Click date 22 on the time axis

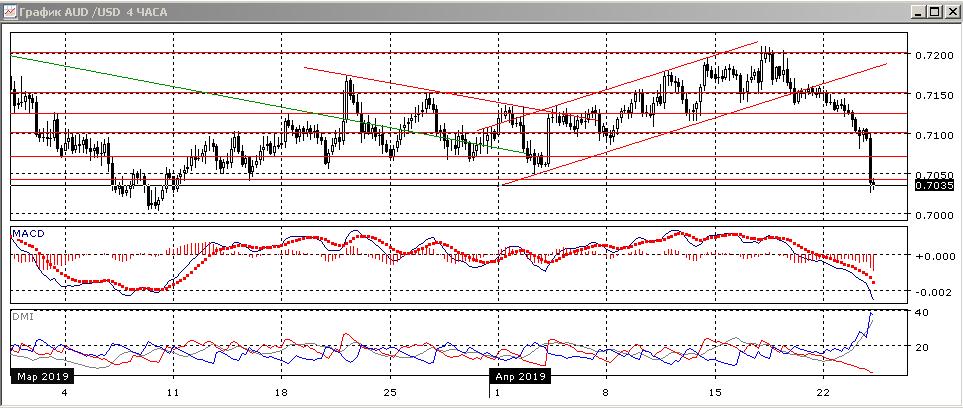point(823,392)
